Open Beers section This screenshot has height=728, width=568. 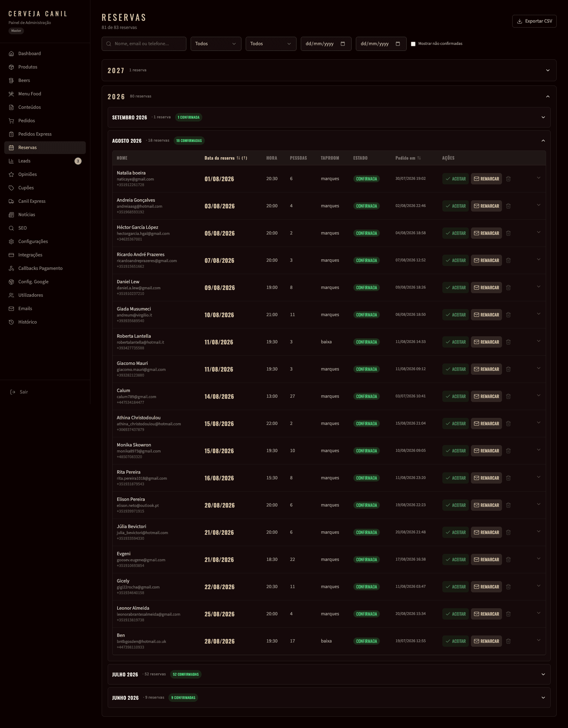coord(45,81)
